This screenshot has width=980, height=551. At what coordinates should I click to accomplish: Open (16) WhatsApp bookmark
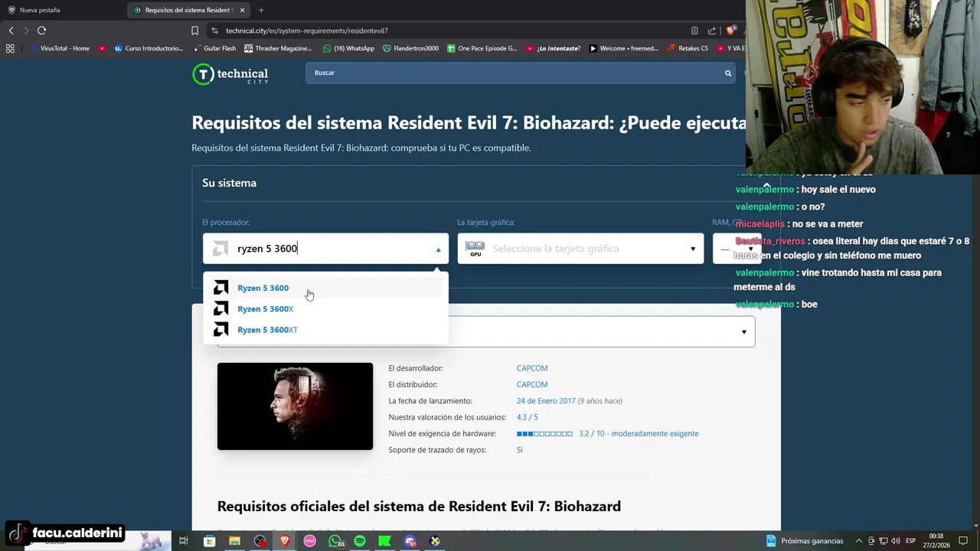tap(348, 48)
